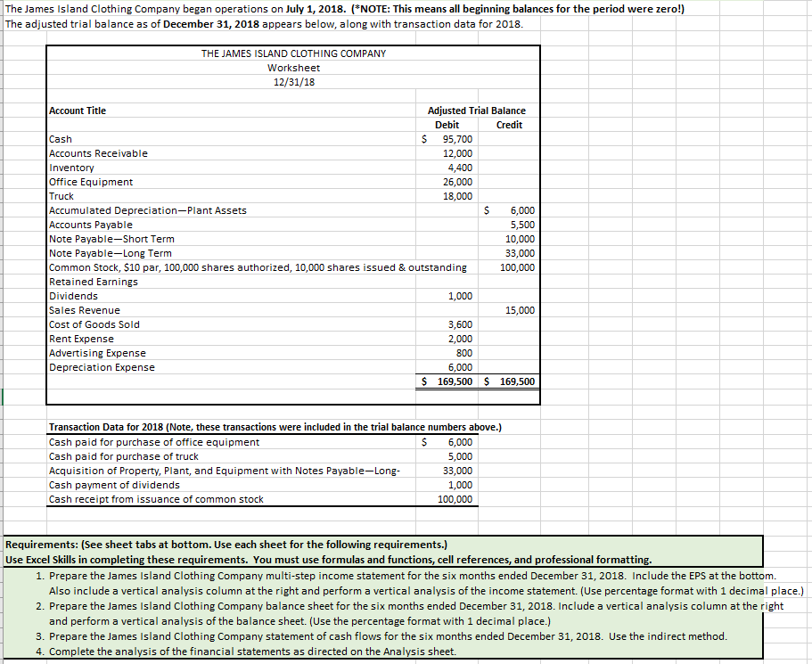Select the Rent Expense label cell

(81, 339)
